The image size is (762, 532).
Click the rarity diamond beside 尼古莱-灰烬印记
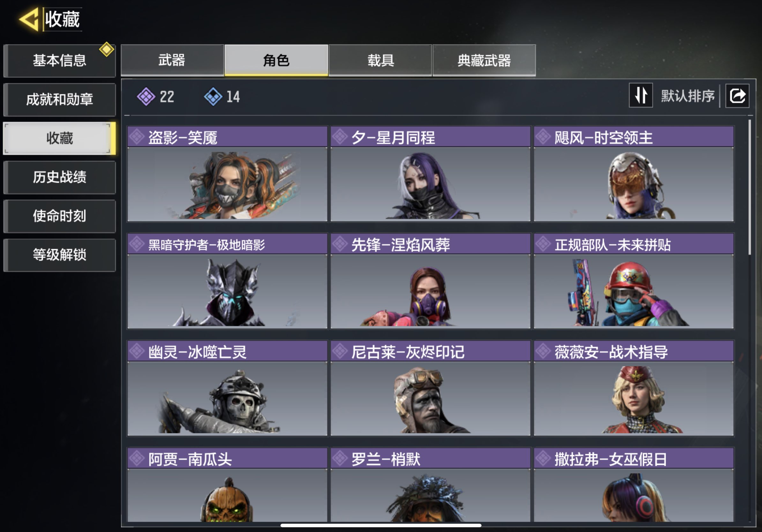(x=340, y=351)
